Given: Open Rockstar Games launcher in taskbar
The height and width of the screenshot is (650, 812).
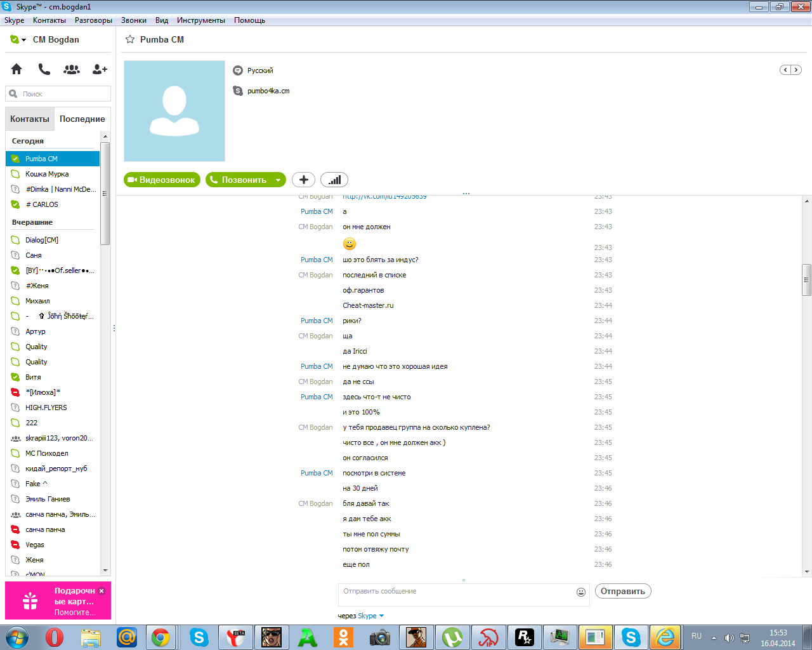Looking at the screenshot, I should [x=525, y=637].
